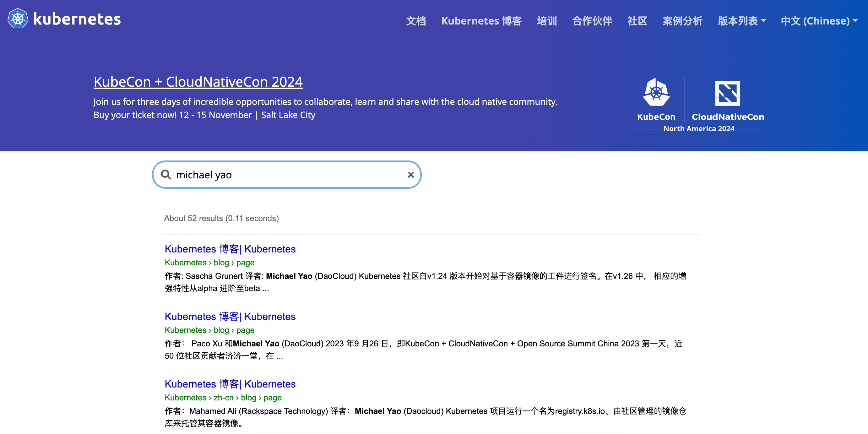Open 案例分析 case studies
The width and height of the screenshot is (868, 434).
pos(682,21)
